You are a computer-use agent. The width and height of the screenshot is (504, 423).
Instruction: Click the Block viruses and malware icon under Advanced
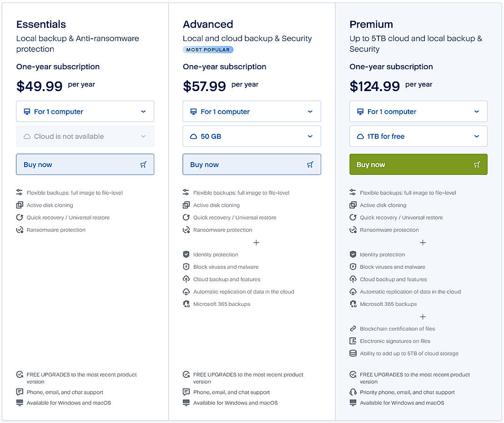[x=186, y=267]
